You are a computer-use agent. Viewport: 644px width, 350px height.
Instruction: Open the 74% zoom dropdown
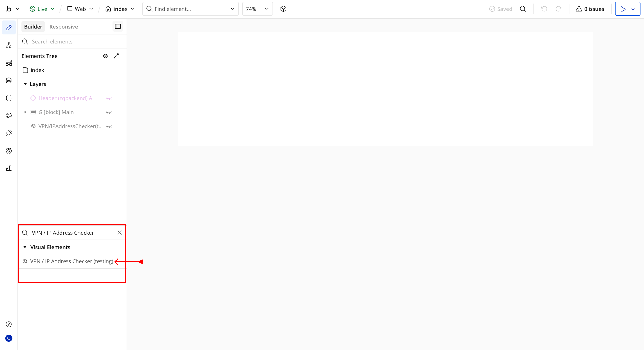click(x=257, y=9)
